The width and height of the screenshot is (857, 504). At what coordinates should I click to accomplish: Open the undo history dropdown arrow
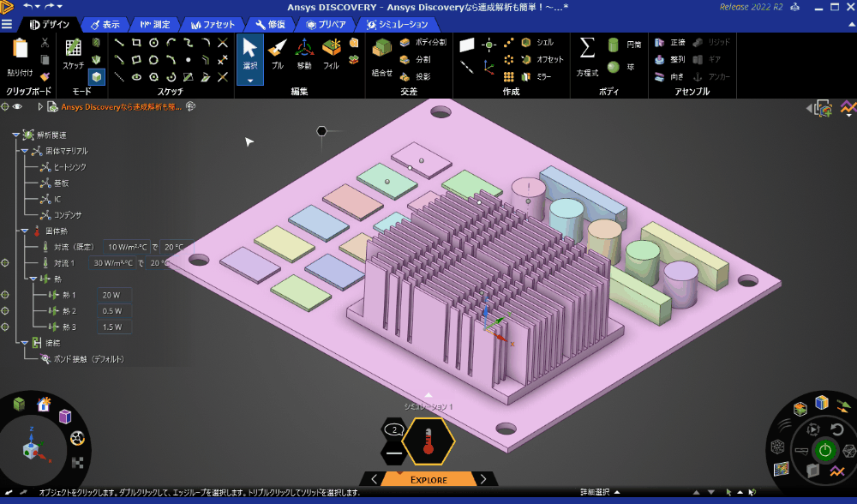click(37, 7)
